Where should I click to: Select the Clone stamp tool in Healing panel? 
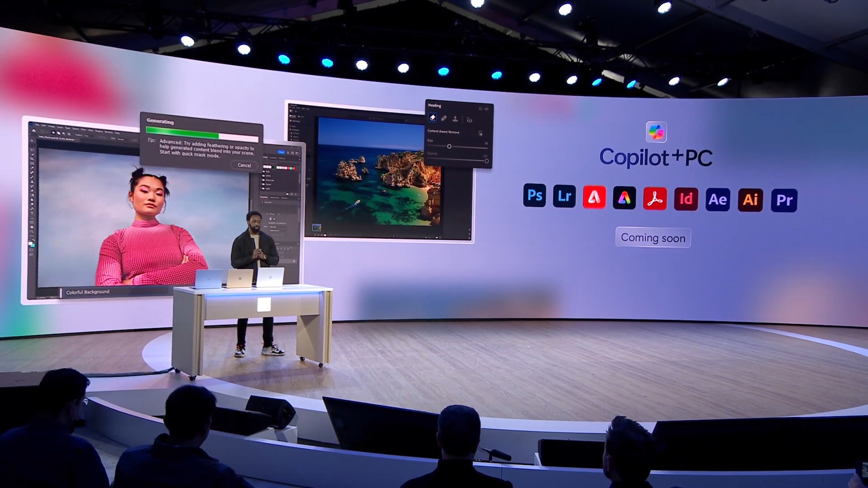click(455, 119)
